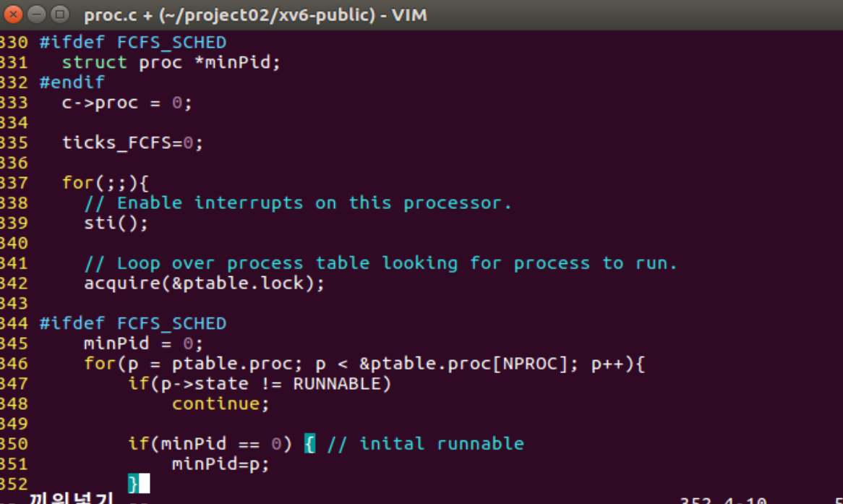Click the title bar reading proc.c + (~/project02/xv6-public)
This screenshot has width=843, height=504.
(253, 14)
